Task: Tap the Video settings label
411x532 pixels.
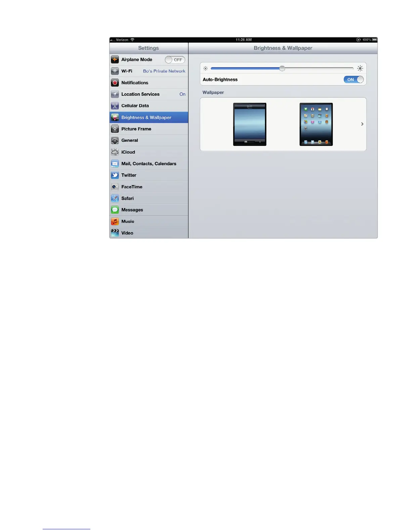Action: 127,233
